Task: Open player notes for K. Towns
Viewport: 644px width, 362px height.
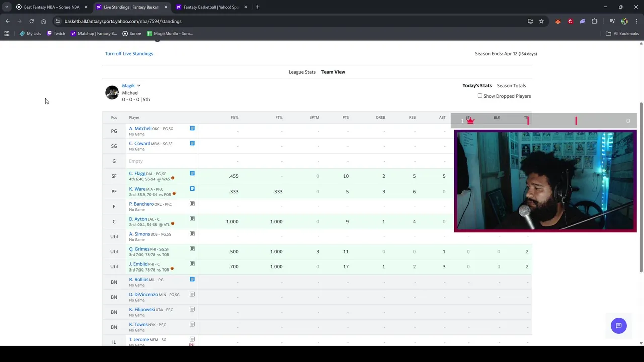Action: pyautogui.click(x=192, y=324)
